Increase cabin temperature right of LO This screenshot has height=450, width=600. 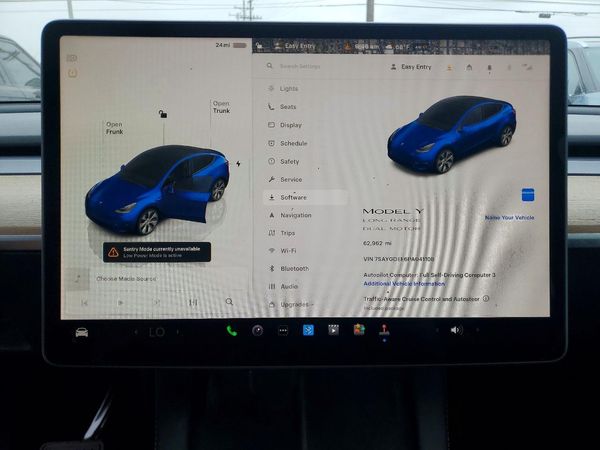pos(178,332)
